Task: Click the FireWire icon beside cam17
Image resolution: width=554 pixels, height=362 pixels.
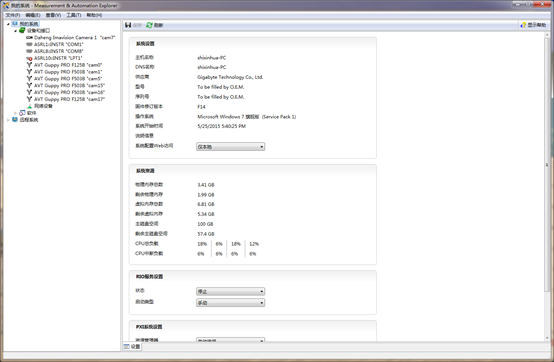Action: click(29, 99)
